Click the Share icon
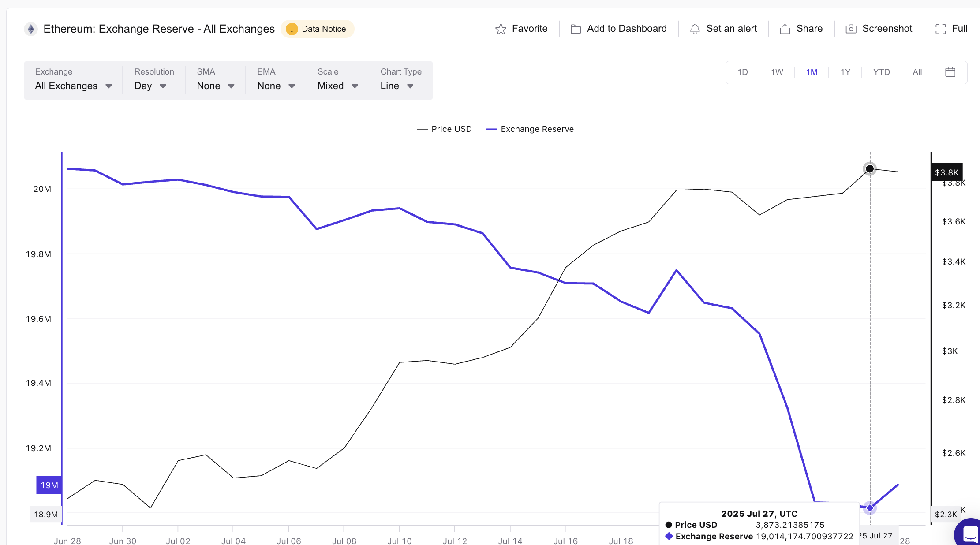 tap(785, 28)
